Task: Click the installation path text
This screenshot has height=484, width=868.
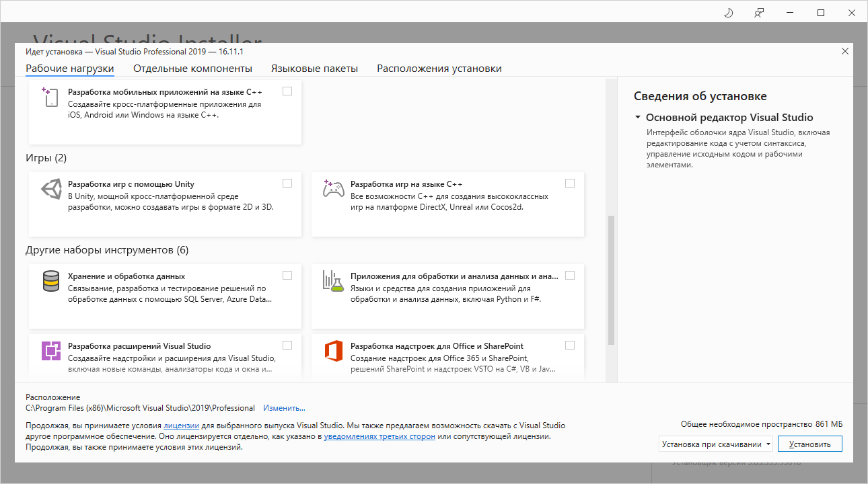Action: pyautogui.click(x=141, y=408)
